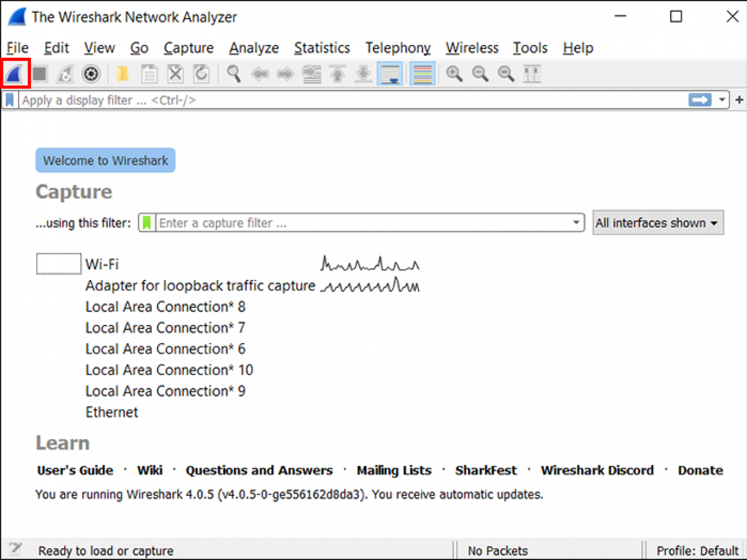Open the Statistics menu
The width and height of the screenshot is (747, 560).
click(322, 48)
